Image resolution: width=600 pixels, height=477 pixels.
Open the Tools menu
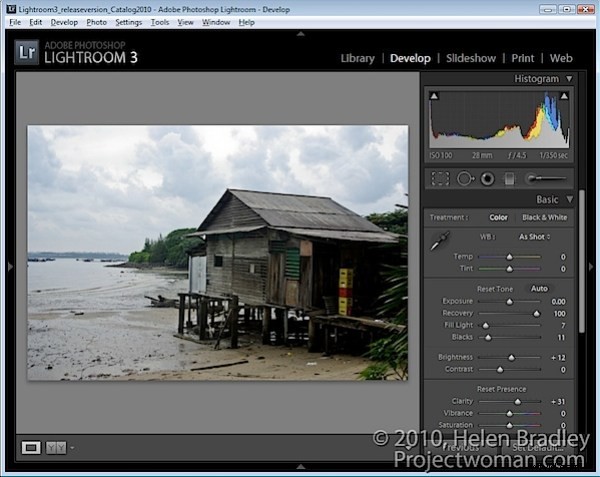tap(160, 22)
